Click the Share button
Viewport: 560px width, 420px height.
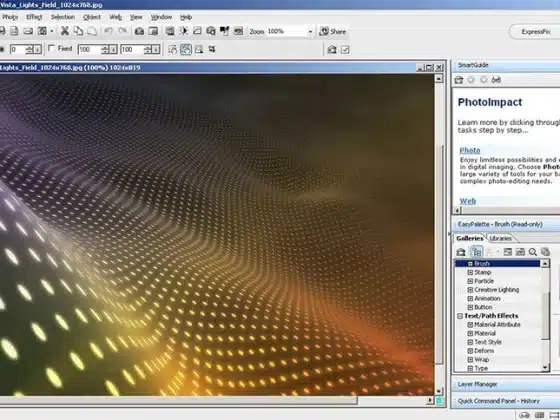click(x=332, y=31)
